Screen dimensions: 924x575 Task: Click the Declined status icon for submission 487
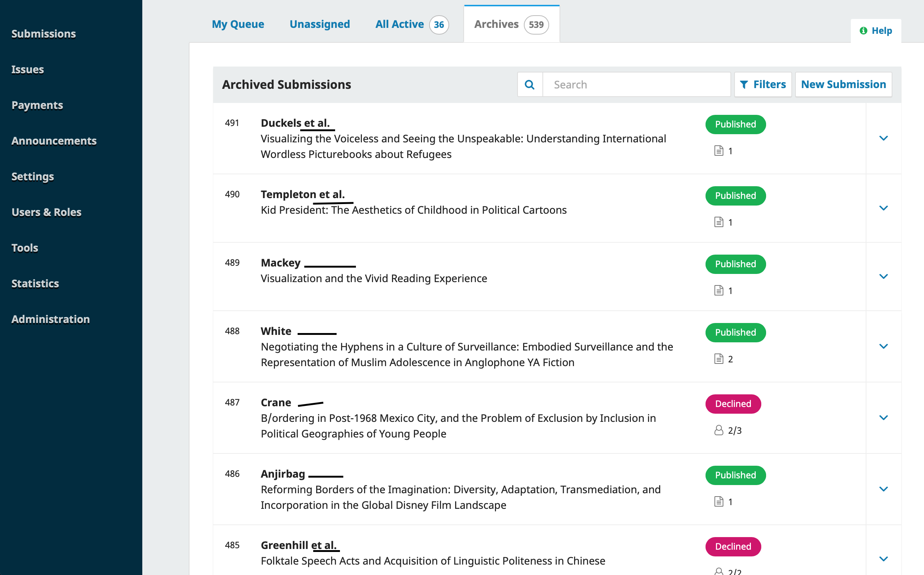(x=733, y=403)
